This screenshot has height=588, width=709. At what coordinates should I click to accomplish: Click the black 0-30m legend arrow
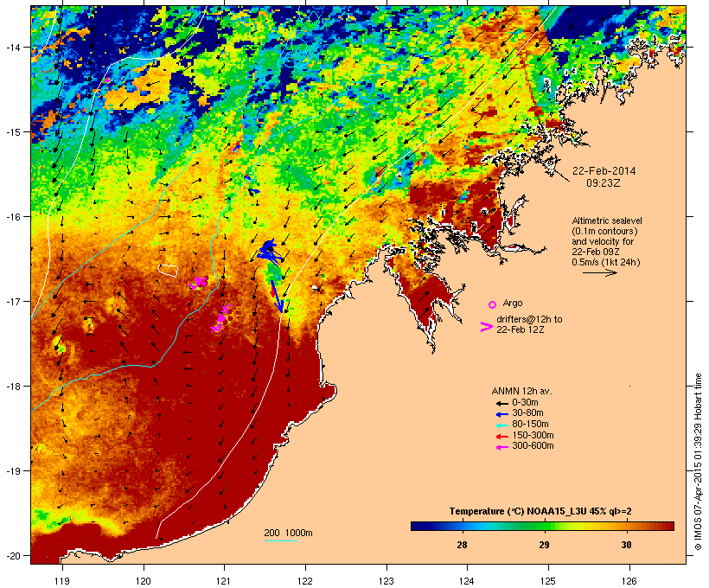501,403
